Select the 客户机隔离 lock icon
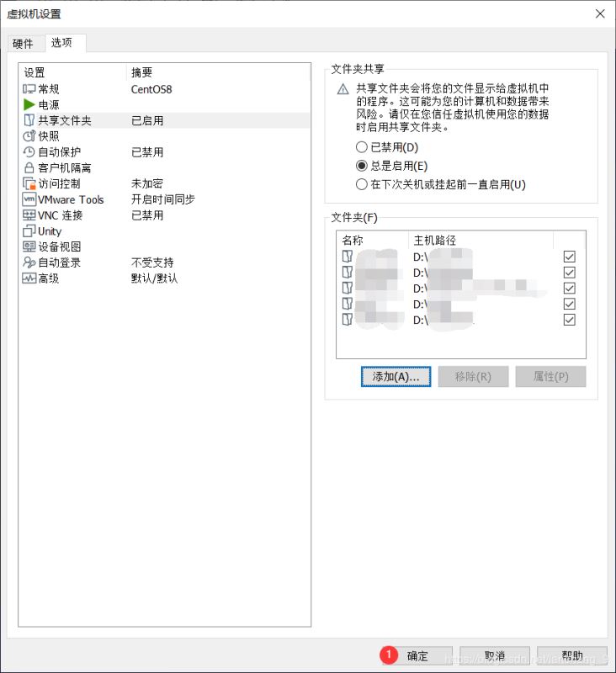 pyautogui.click(x=29, y=168)
